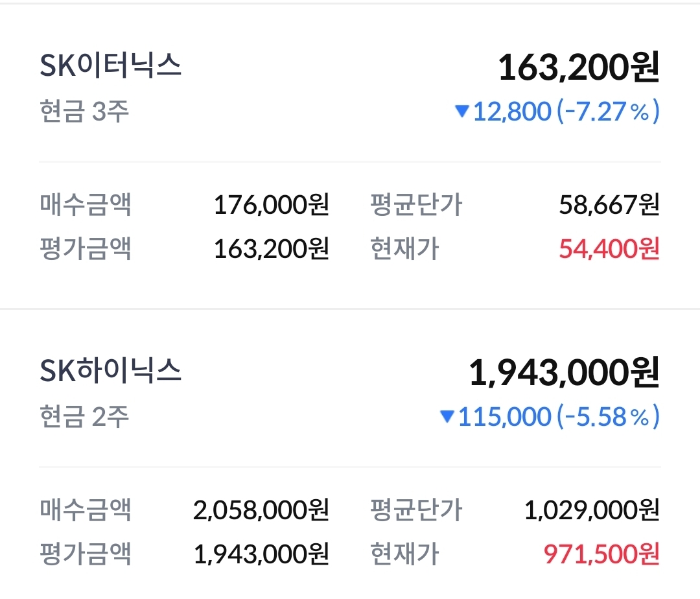Click the red current price 971,500원

click(x=601, y=554)
